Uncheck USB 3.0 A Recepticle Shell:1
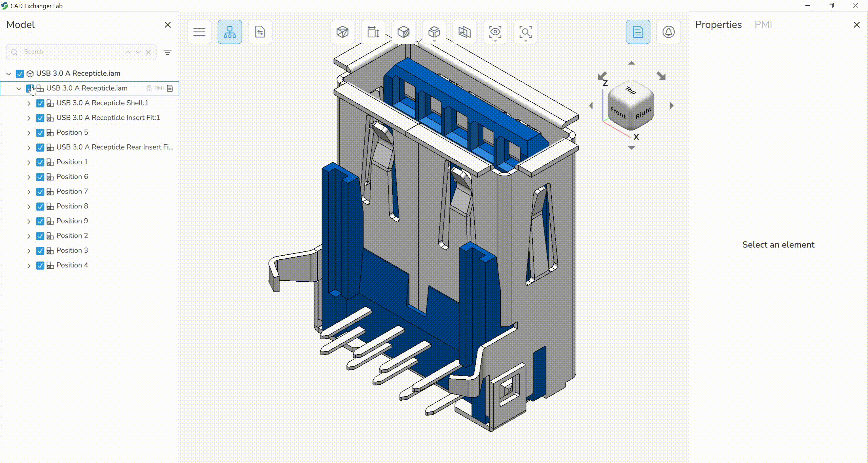 pyautogui.click(x=40, y=103)
